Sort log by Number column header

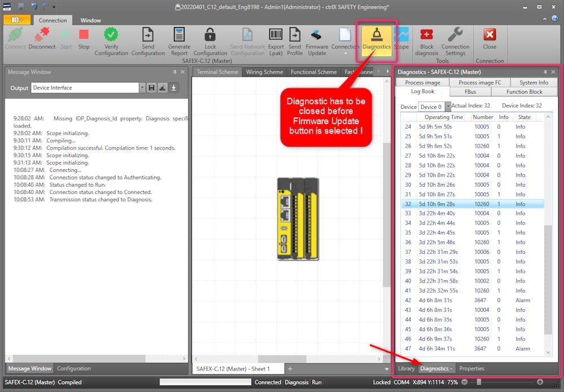(x=483, y=117)
